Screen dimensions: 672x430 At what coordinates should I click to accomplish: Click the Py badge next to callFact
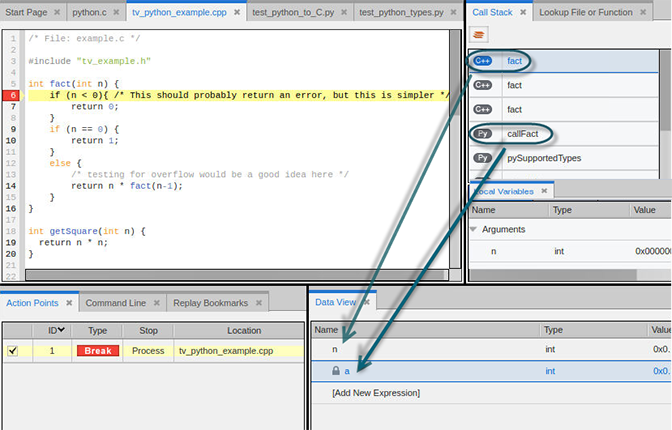[x=484, y=134]
